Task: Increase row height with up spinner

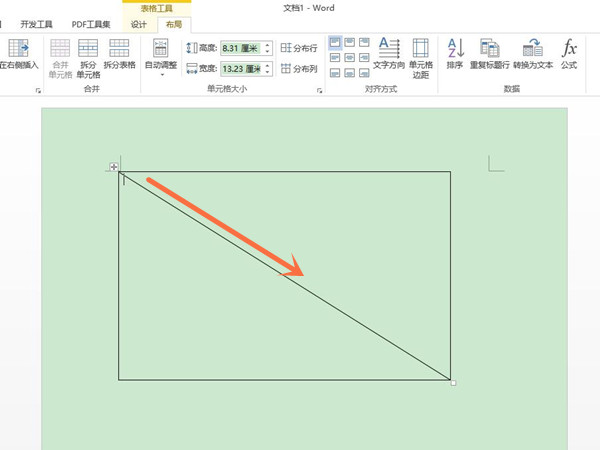Action: pos(267,45)
